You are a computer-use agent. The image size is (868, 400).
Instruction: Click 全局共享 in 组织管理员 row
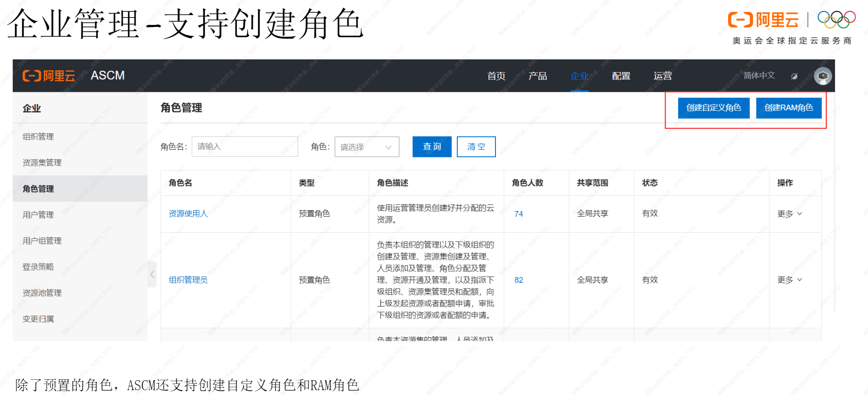click(x=592, y=280)
